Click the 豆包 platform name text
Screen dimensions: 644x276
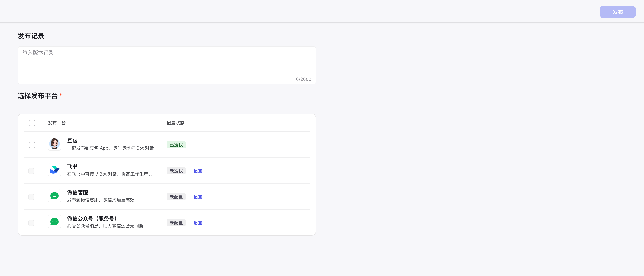pos(72,141)
